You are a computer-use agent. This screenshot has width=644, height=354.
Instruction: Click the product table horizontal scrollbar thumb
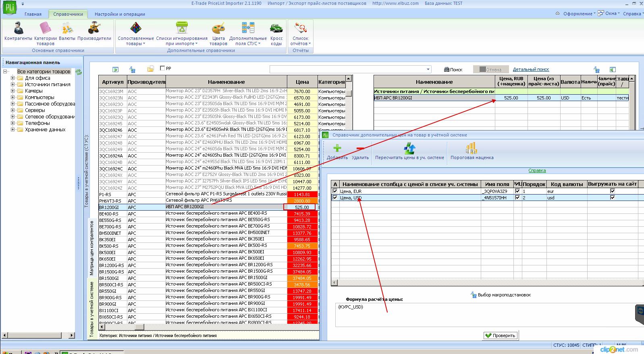[x=139, y=327]
